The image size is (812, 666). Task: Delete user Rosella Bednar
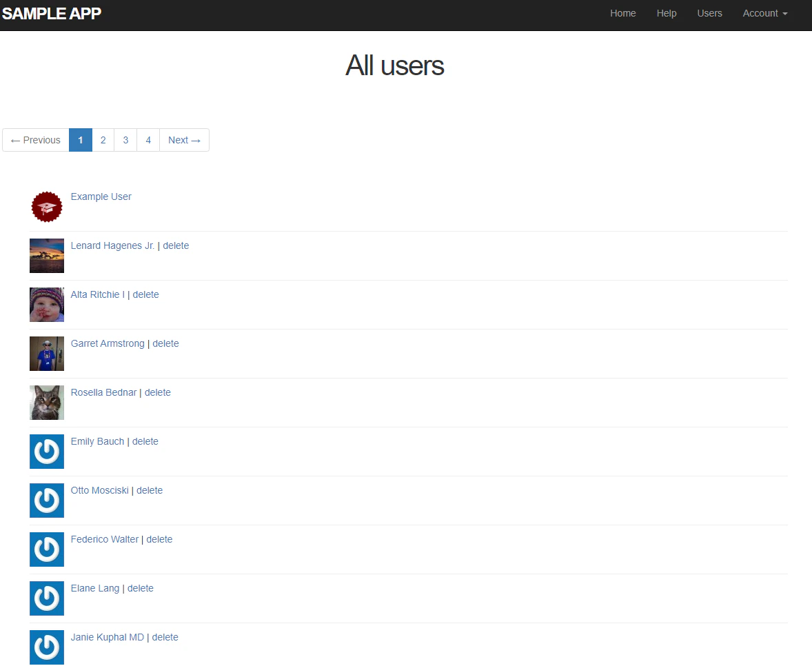tap(157, 392)
